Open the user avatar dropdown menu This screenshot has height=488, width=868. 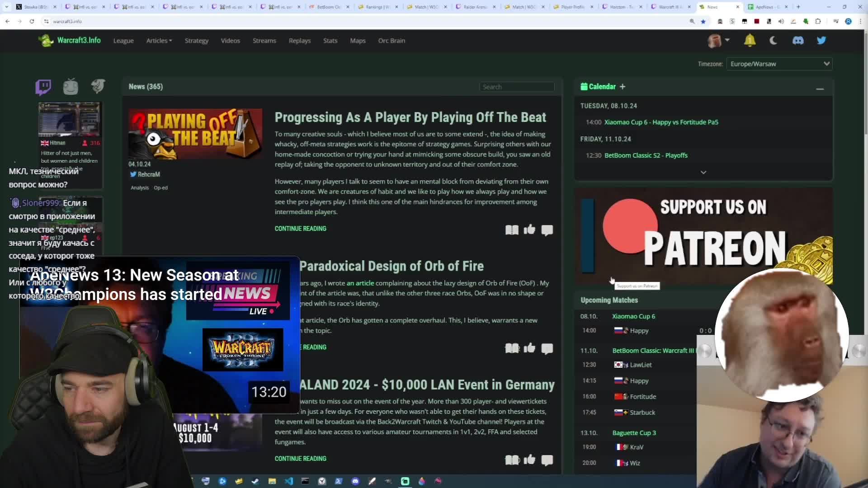click(x=718, y=41)
